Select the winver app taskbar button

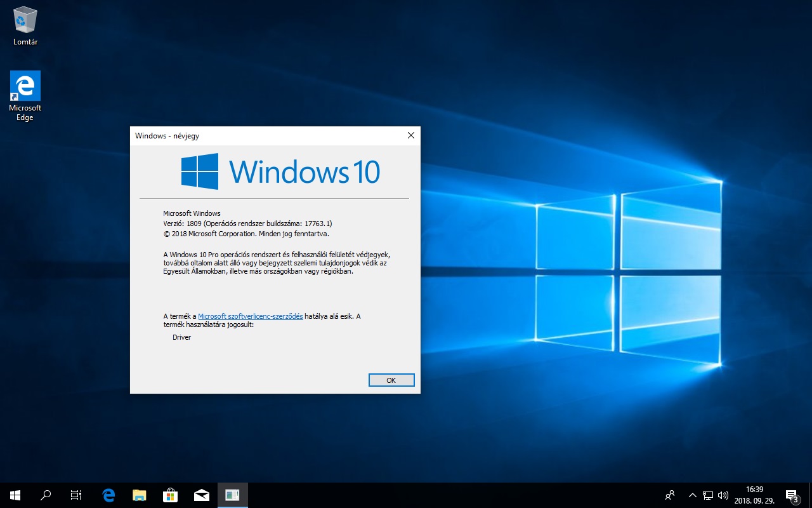coord(233,495)
